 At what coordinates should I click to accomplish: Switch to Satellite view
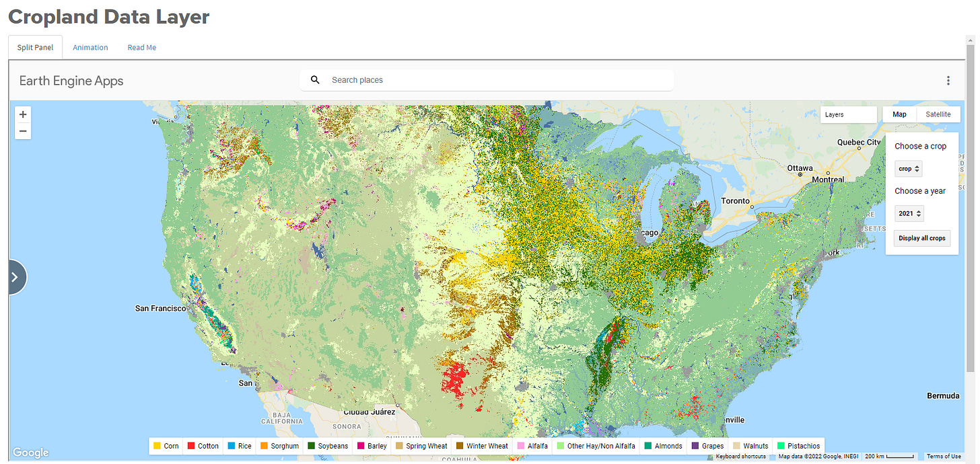click(x=938, y=114)
